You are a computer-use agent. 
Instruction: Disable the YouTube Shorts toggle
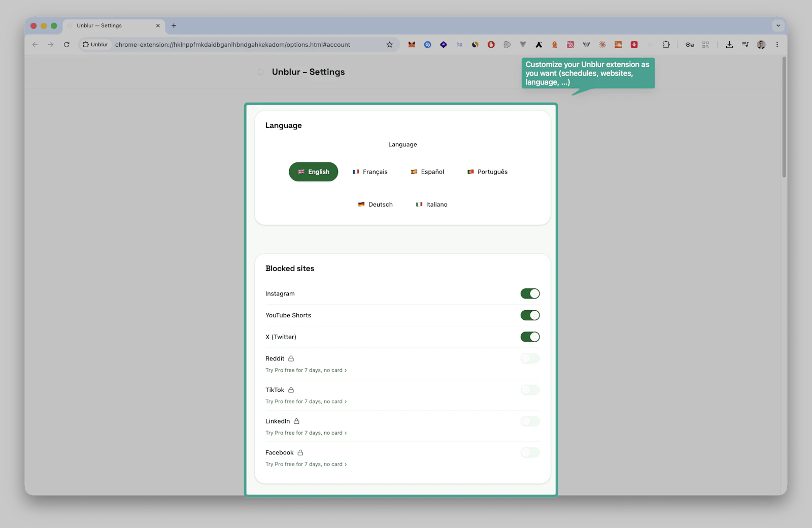pyautogui.click(x=530, y=315)
